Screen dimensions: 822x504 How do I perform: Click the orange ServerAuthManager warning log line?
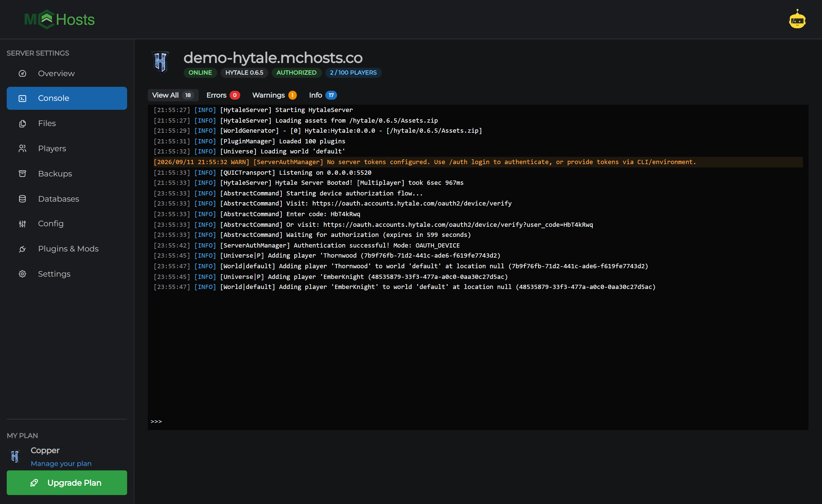(478, 162)
